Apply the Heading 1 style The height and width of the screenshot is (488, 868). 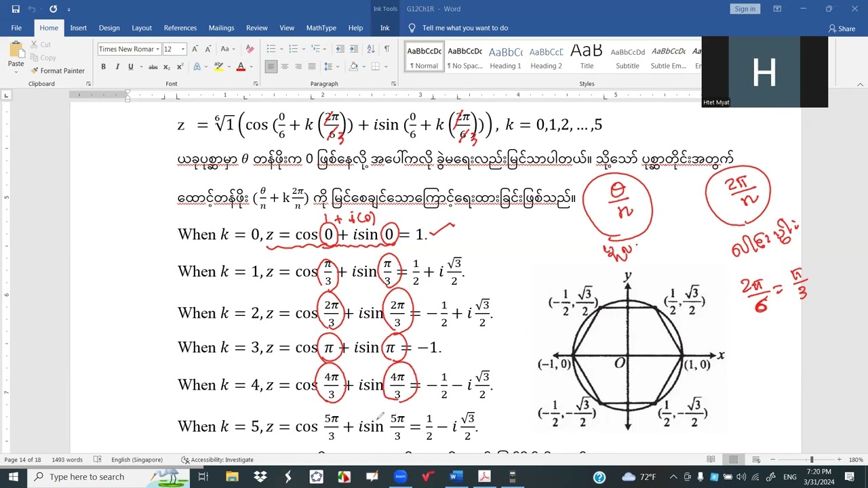click(x=505, y=57)
